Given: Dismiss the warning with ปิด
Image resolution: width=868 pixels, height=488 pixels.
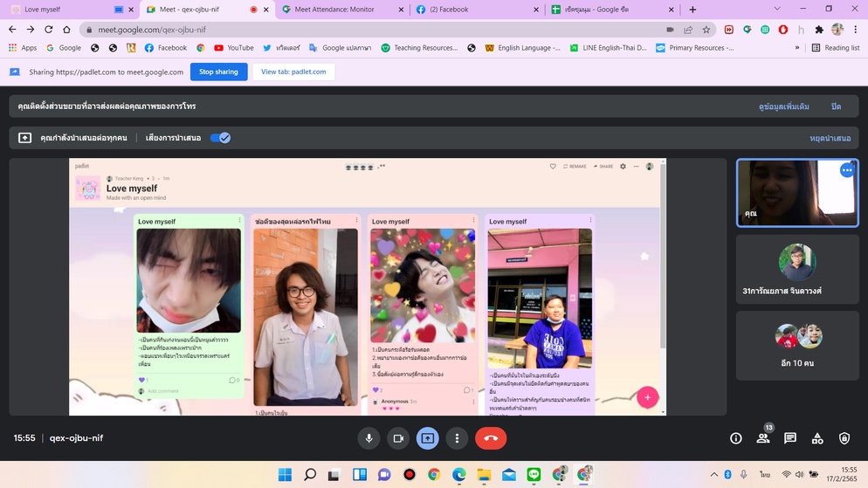Looking at the screenshot, I should [x=836, y=107].
